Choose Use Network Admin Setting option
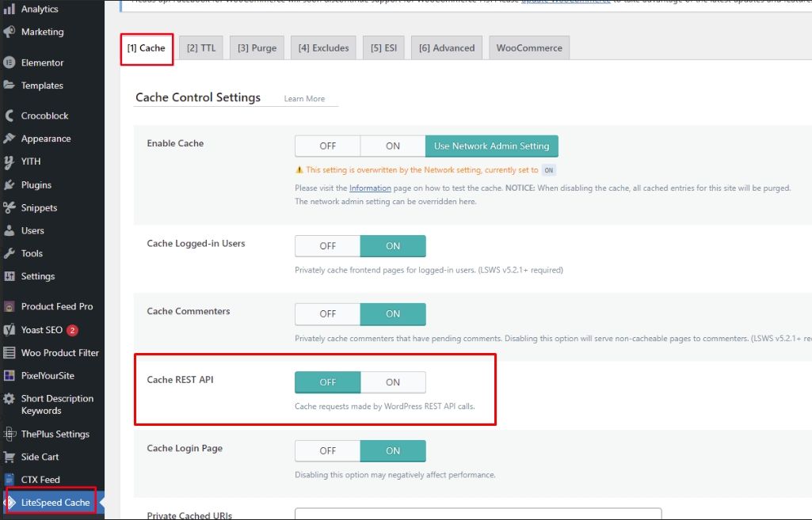This screenshot has width=812, height=520. tap(492, 146)
